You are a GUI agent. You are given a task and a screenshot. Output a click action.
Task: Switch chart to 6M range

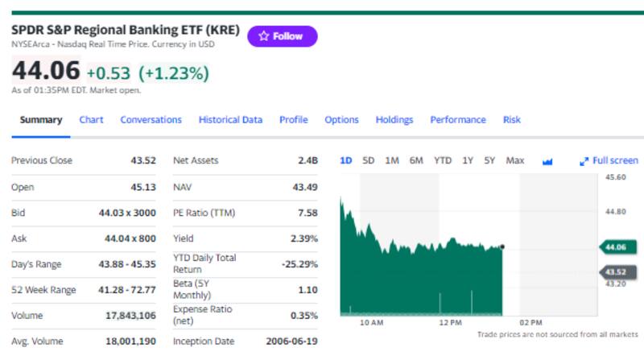tap(416, 160)
